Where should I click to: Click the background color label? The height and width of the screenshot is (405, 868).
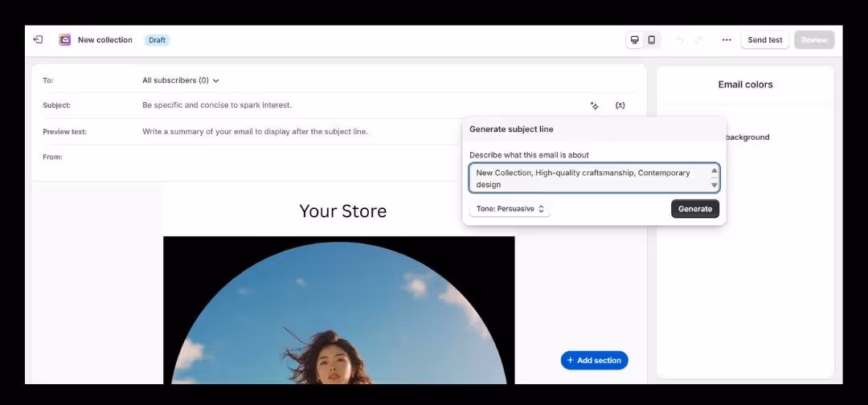click(747, 137)
